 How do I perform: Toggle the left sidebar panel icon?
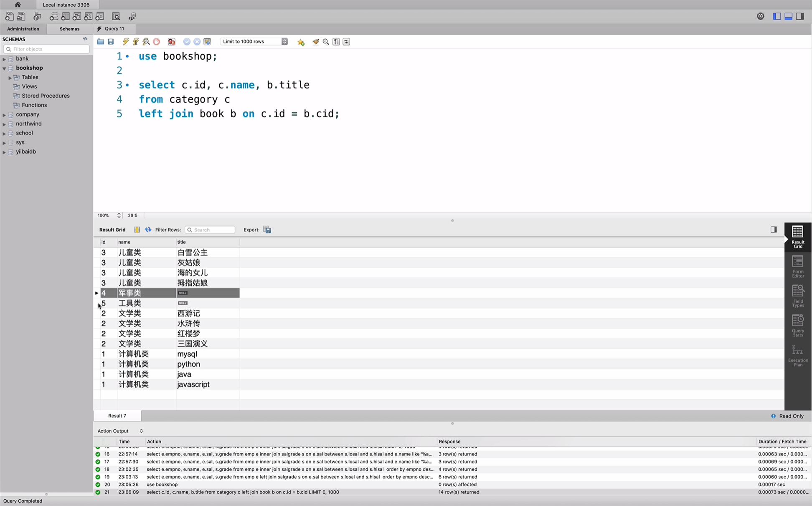coord(777,16)
